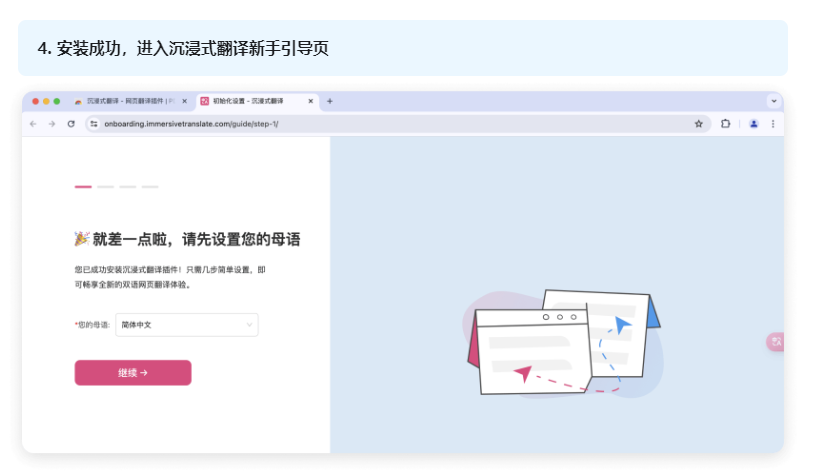Close the 初始化设置 tab
Screen dimensions: 817x474
click(x=311, y=101)
